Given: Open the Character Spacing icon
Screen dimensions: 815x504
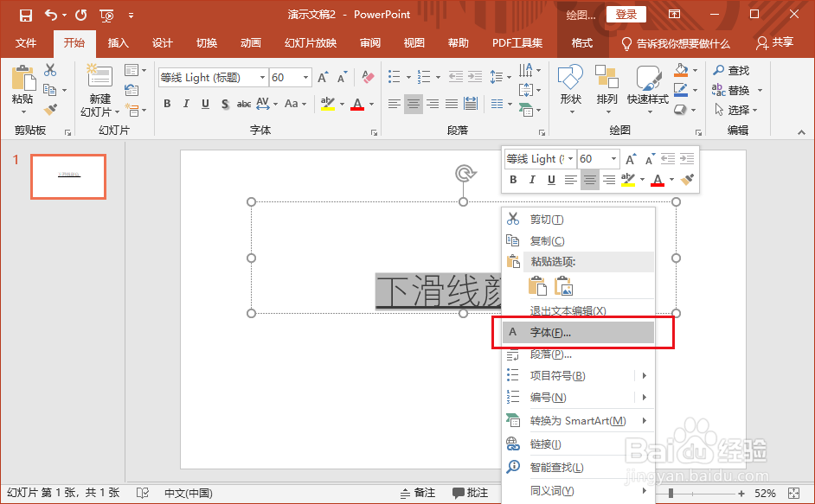Looking at the screenshot, I should [265, 104].
